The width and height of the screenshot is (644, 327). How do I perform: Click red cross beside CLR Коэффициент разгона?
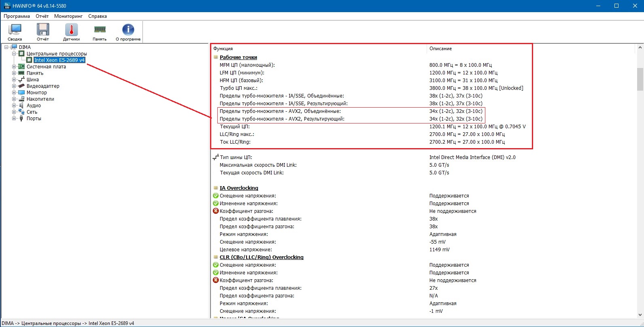coord(216,280)
